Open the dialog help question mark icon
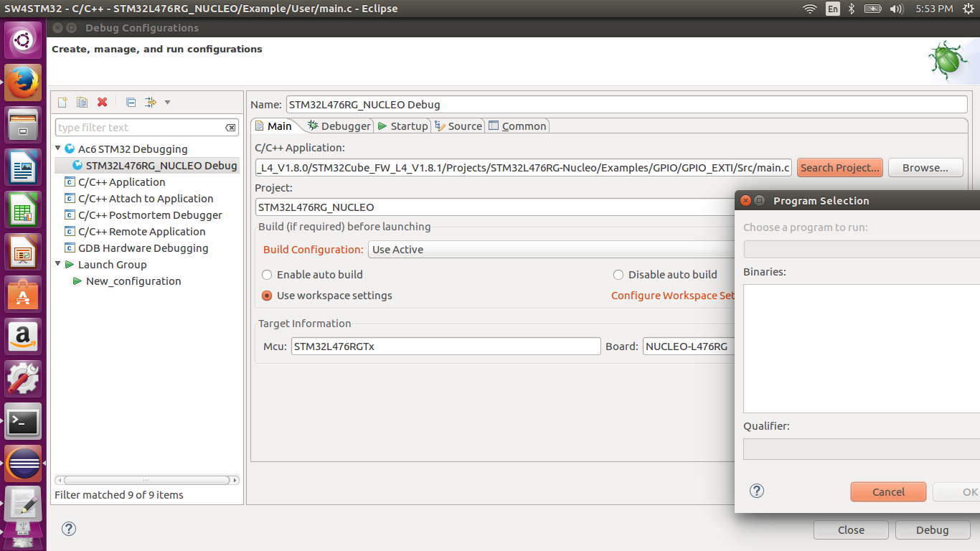This screenshot has height=551, width=980. 68,529
